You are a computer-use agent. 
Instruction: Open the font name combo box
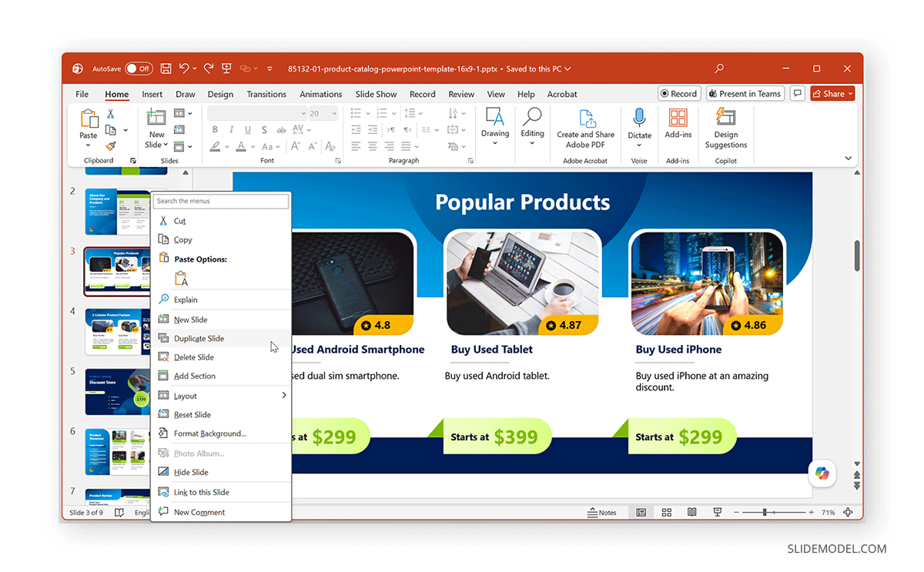pos(257,113)
